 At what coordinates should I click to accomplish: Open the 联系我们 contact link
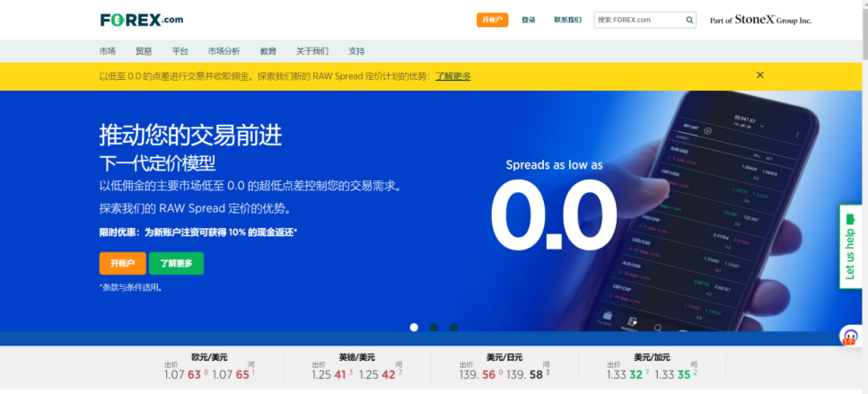click(567, 20)
